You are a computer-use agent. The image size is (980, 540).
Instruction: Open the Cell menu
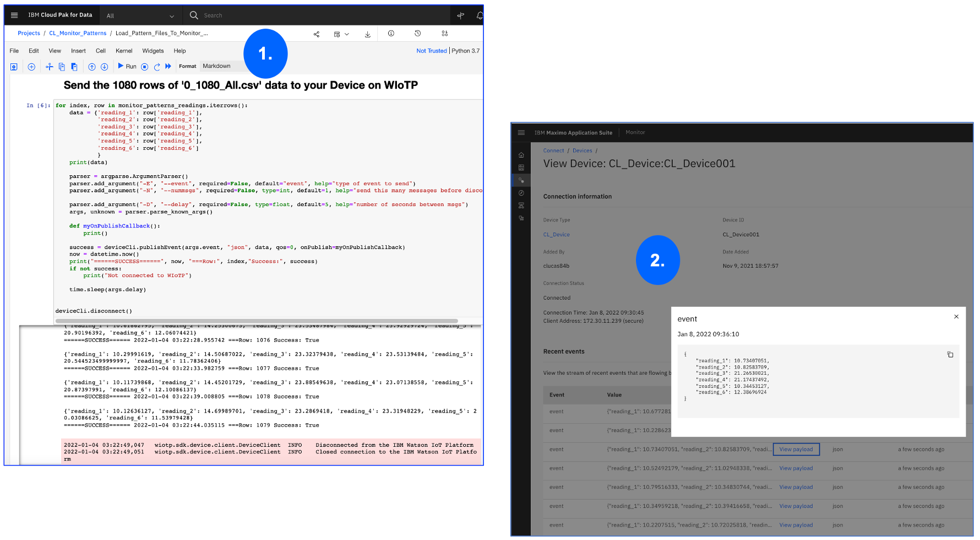[x=101, y=51]
